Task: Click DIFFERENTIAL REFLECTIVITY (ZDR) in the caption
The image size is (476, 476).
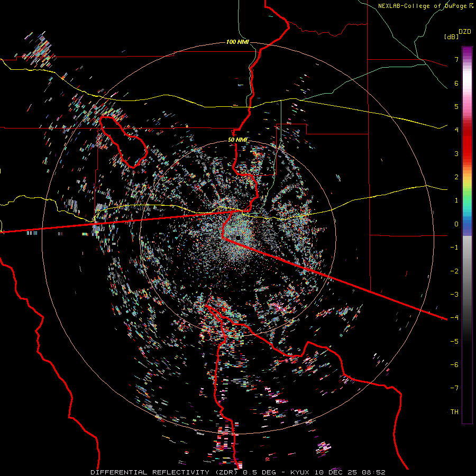Action: click(x=164, y=472)
